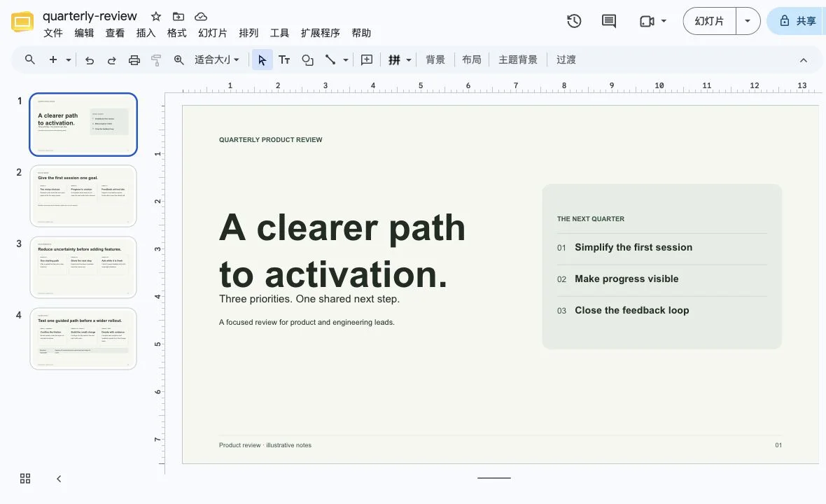Check cloud save status icon
Viewport: 826px width, 504px height.
pyautogui.click(x=201, y=16)
